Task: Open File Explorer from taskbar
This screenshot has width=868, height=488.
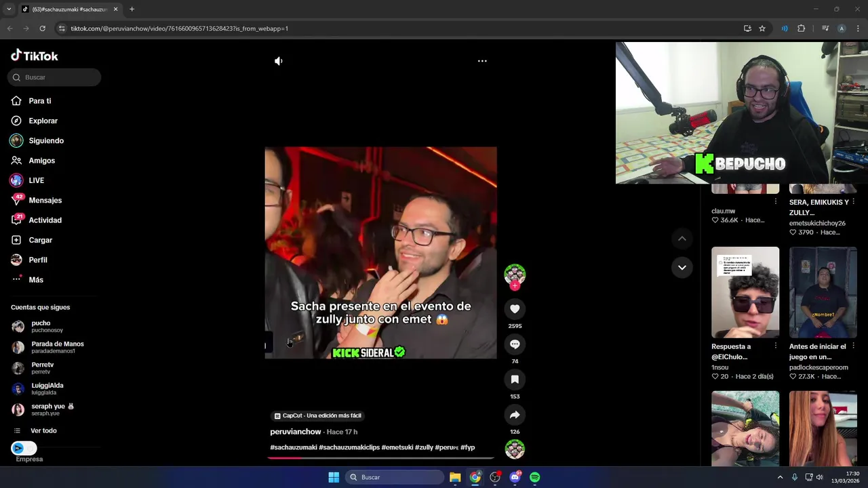Action: (x=455, y=477)
